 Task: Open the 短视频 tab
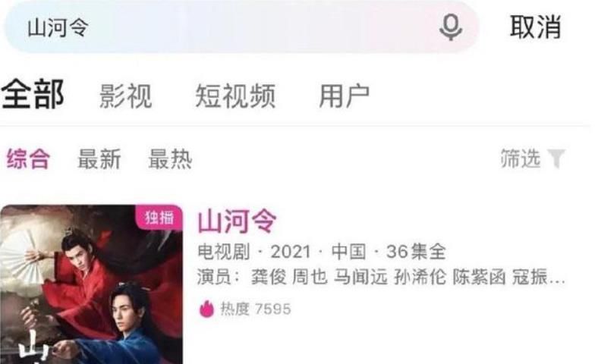(x=235, y=96)
